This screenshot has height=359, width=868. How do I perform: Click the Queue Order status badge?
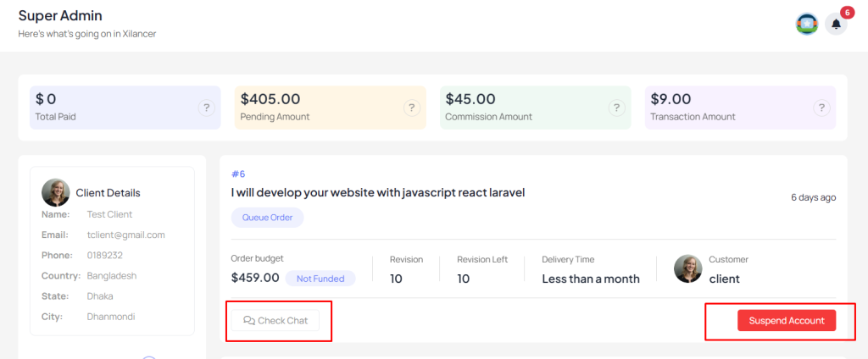click(267, 218)
